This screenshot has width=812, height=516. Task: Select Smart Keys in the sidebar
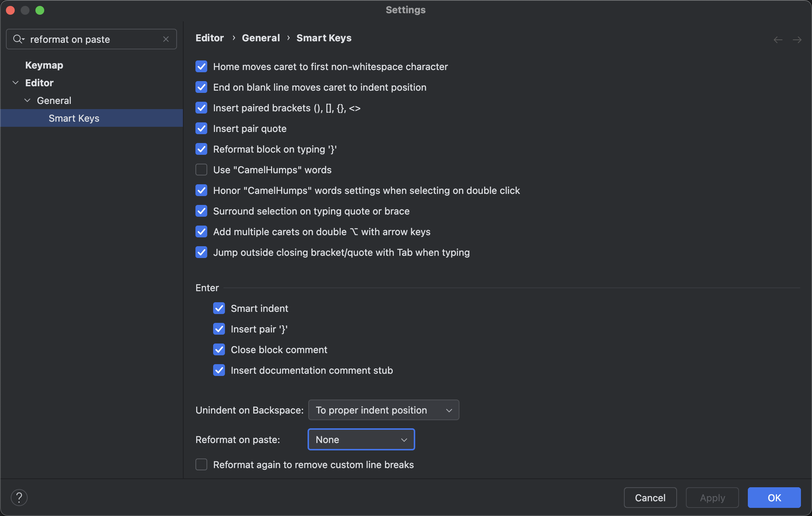pos(74,118)
